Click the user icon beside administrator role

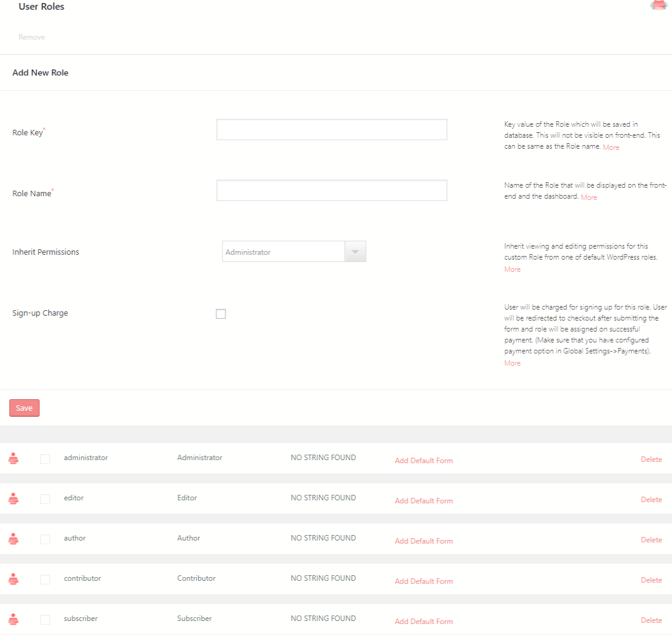pyautogui.click(x=13, y=458)
